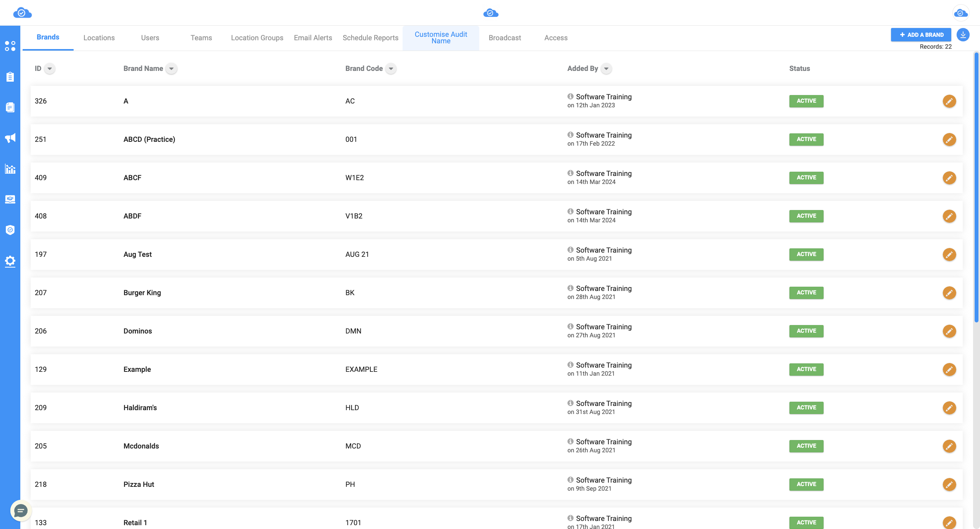Open the Location Groups tab
This screenshot has height=529, width=980.
pos(257,38)
